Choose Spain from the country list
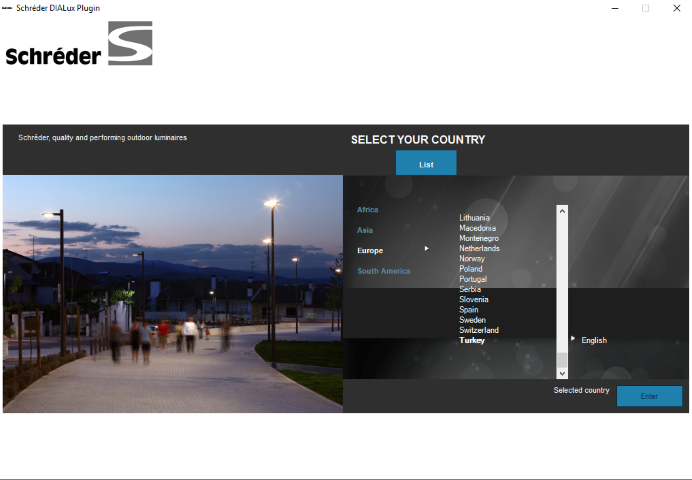 469,310
